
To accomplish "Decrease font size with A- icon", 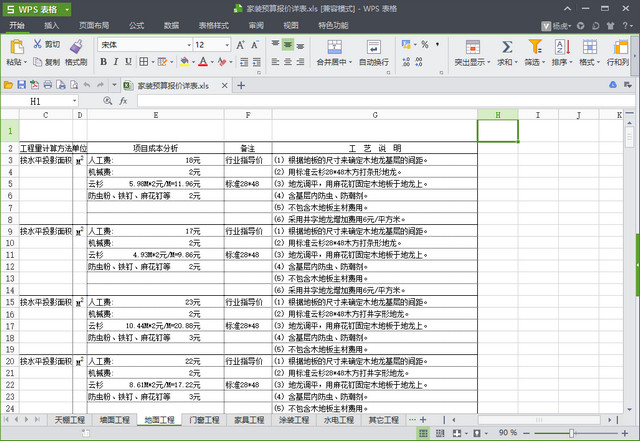I will point(255,45).
